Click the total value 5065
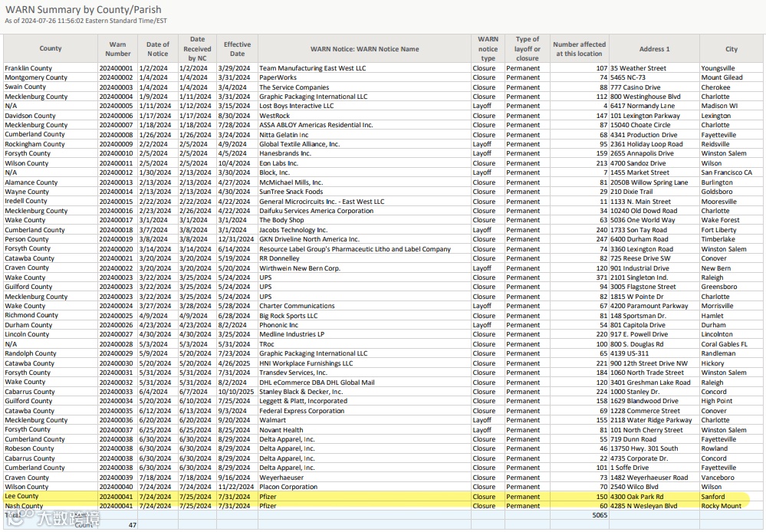 point(600,515)
